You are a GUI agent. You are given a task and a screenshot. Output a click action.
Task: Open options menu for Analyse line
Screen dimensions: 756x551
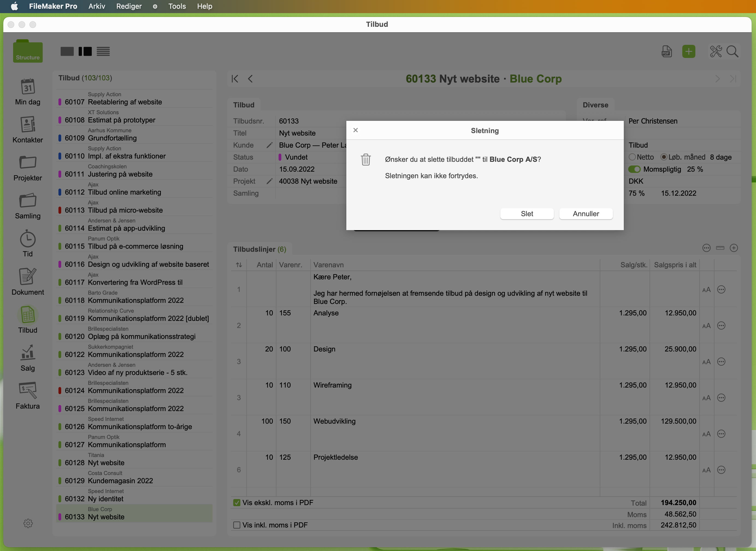click(x=721, y=326)
